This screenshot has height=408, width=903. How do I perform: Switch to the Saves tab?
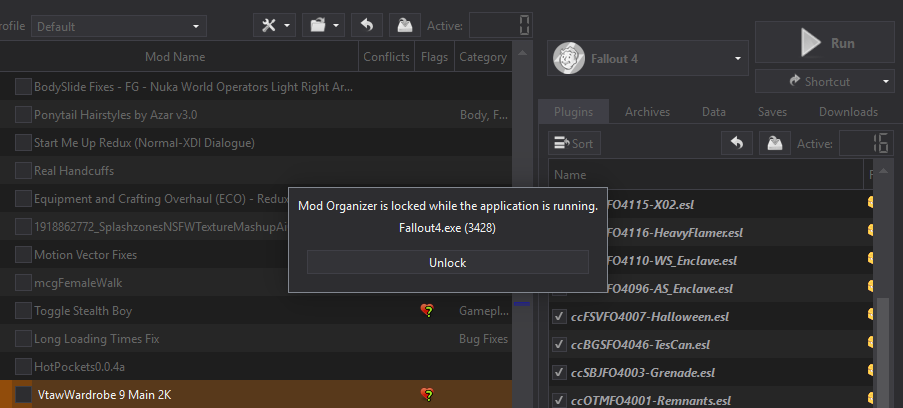(x=772, y=112)
